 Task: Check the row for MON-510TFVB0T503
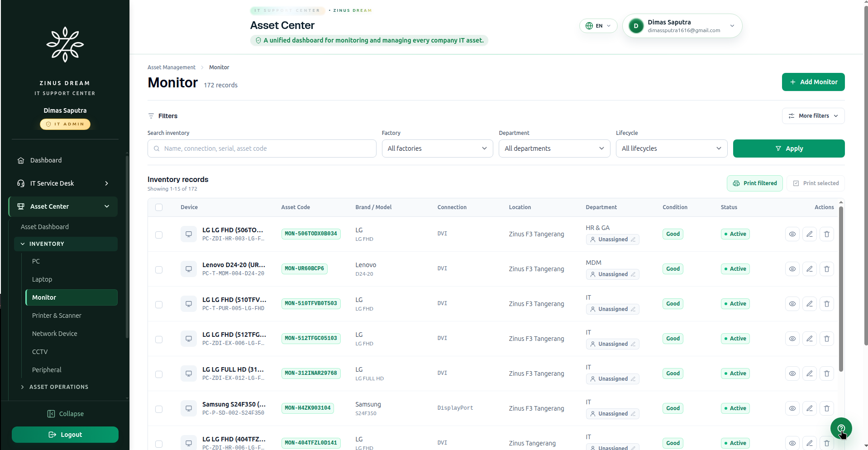(159, 305)
